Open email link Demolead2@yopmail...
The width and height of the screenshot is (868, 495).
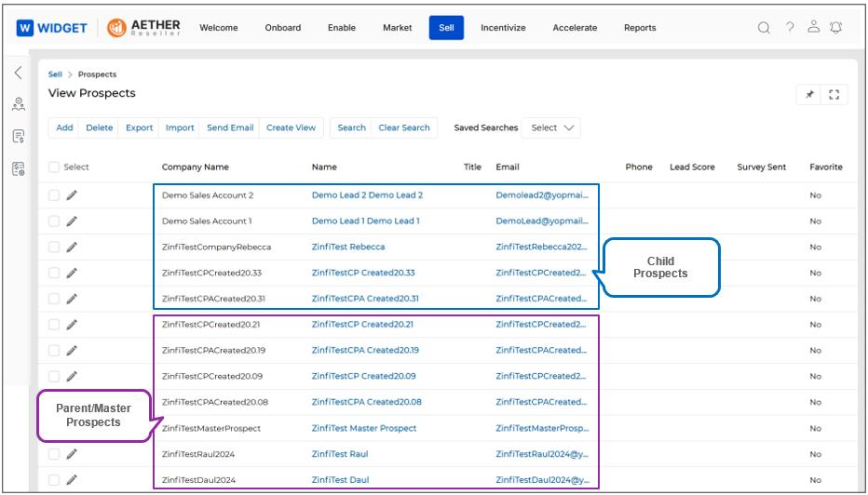tap(542, 195)
